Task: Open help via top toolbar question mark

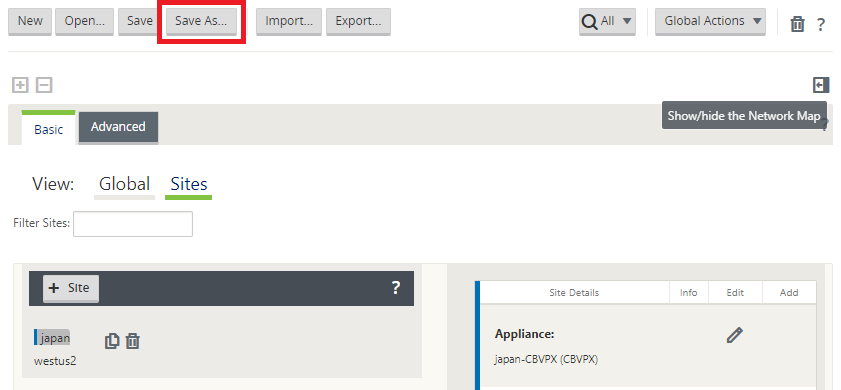Action: coord(821,24)
